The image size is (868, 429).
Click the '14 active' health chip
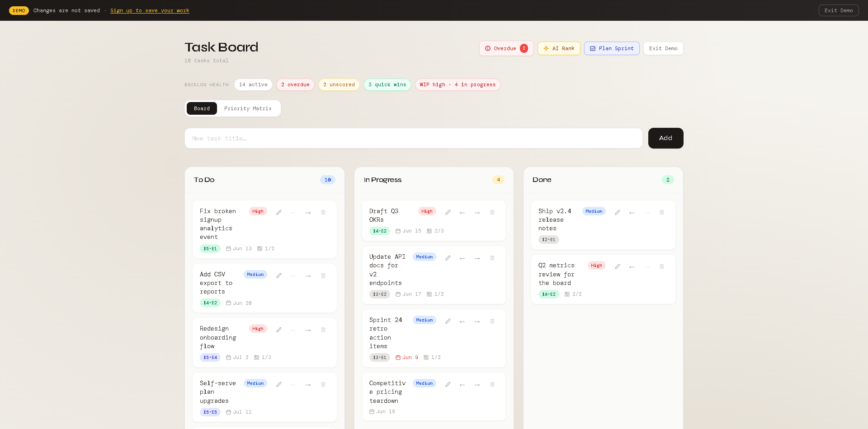pyautogui.click(x=253, y=84)
